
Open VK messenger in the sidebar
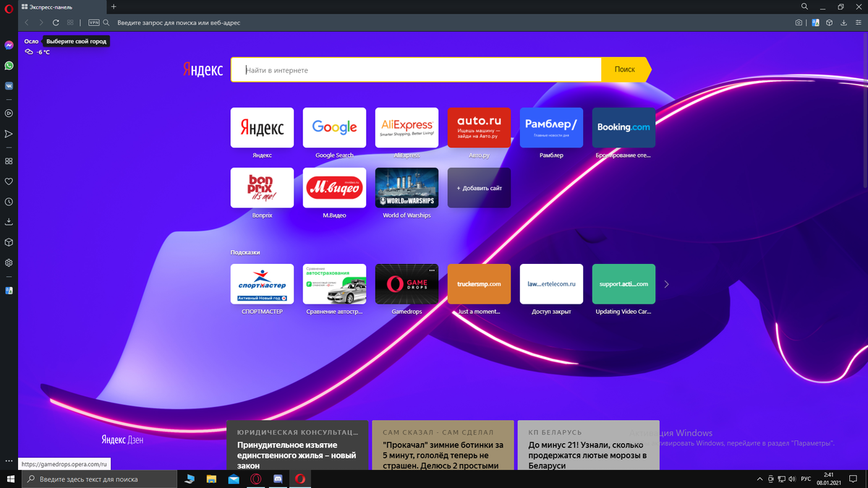tap(9, 85)
